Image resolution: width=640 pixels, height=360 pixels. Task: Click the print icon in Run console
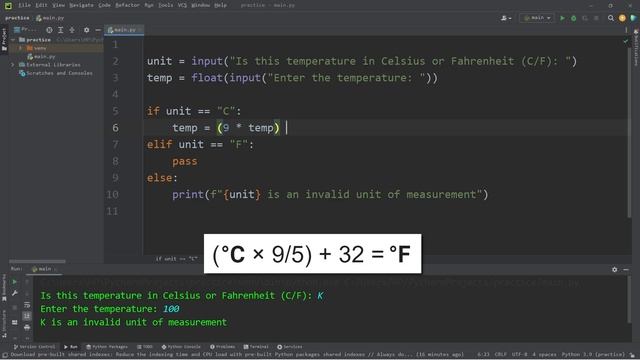27,327
